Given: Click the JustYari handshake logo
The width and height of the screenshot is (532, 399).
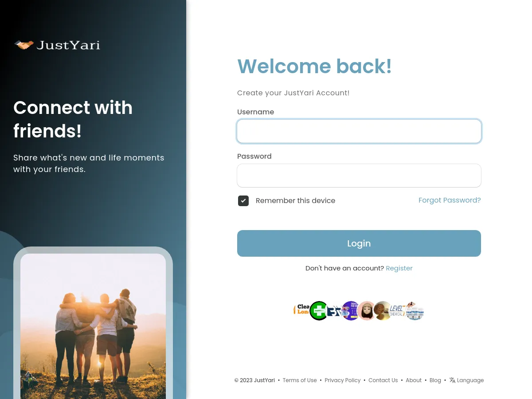Looking at the screenshot, I should pos(57,45).
